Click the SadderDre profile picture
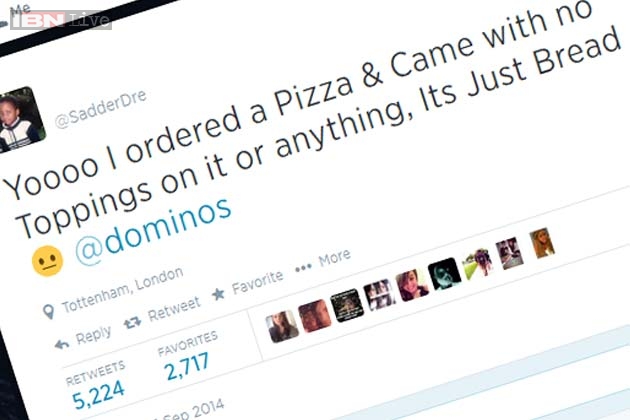Screen dimensions: 630x420 coord(20,119)
